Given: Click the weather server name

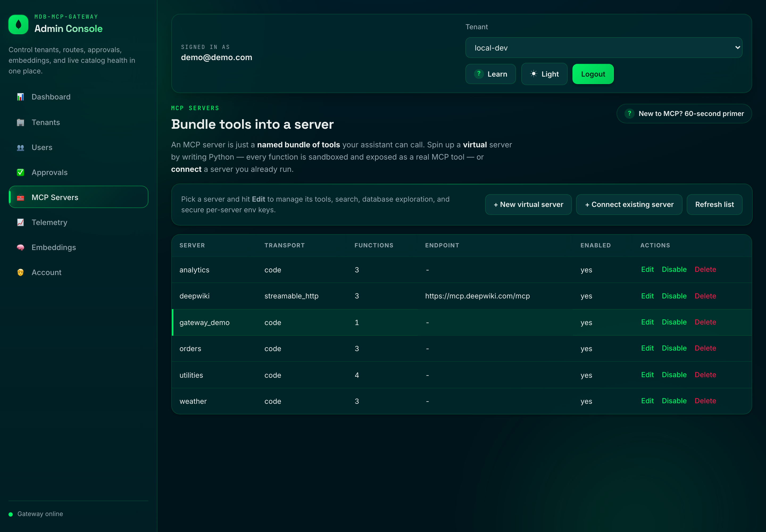Looking at the screenshot, I should tap(193, 401).
